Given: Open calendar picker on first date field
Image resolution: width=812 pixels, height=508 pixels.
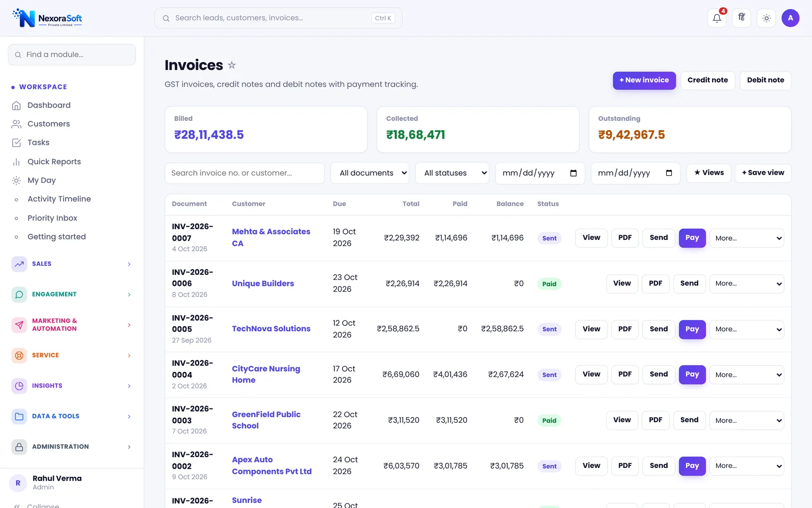Looking at the screenshot, I should pyautogui.click(x=573, y=173).
